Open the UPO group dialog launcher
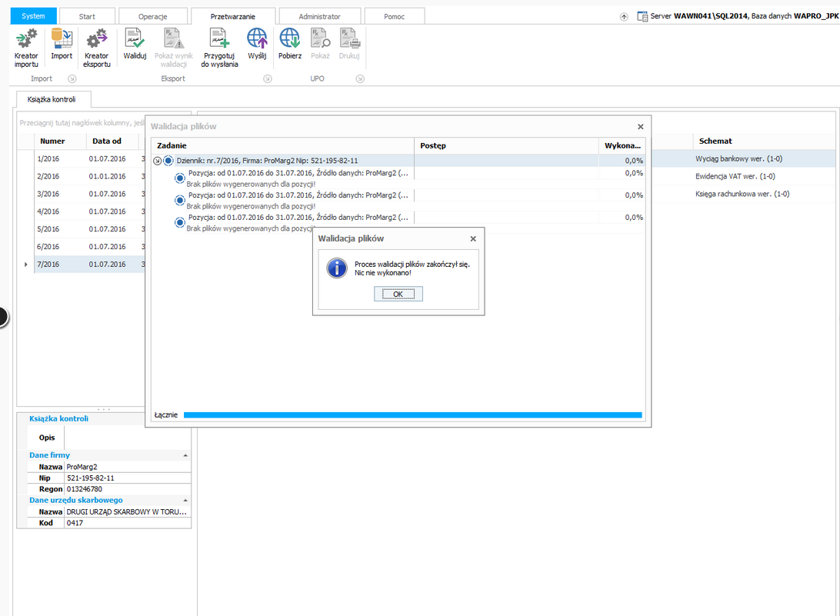The height and width of the screenshot is (616, 840). 360,78
